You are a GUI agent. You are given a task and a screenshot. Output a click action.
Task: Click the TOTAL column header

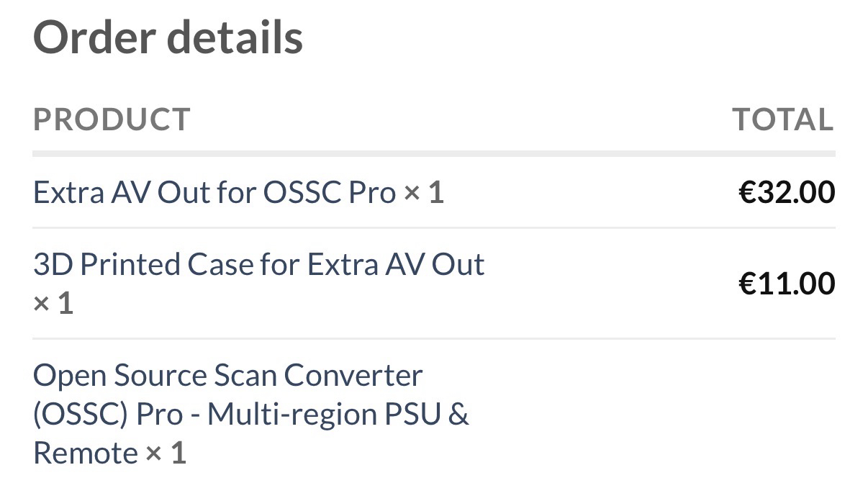782,119
